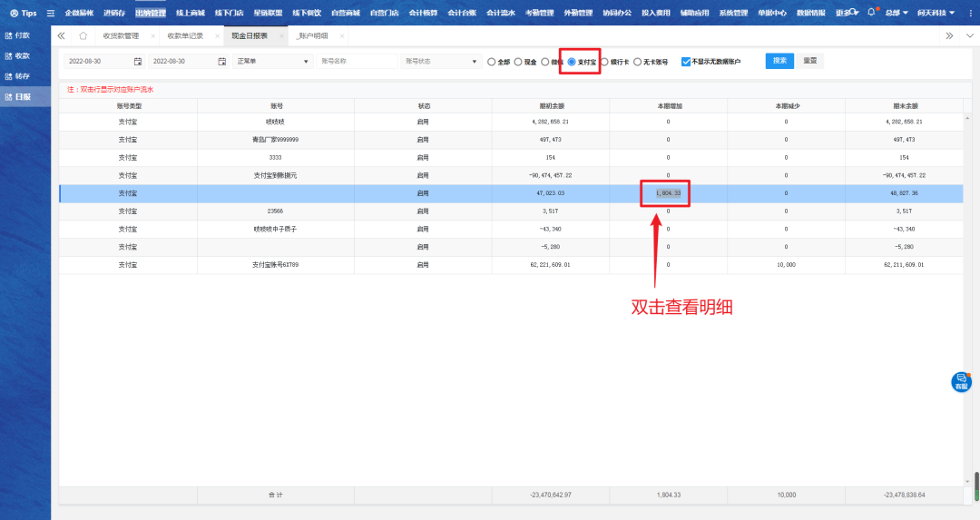Expand the 更多 menu in top navigation

pyautogui.click(x=846, y=14)
